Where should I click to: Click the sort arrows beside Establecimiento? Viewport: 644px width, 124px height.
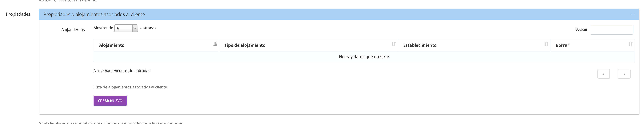546,44
